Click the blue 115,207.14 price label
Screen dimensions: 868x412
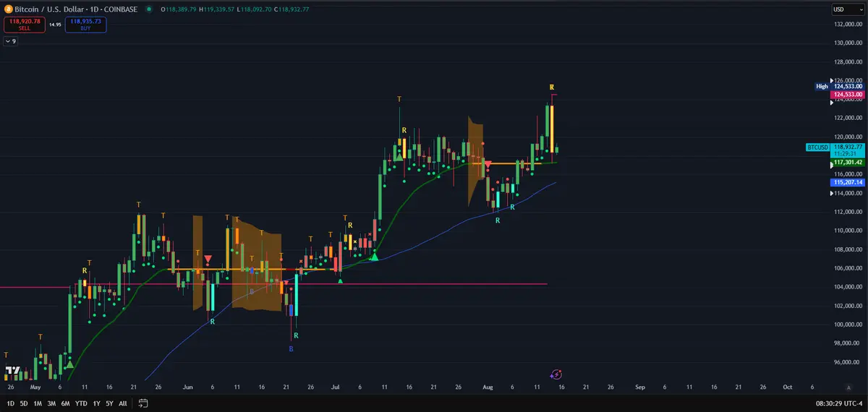848,183
